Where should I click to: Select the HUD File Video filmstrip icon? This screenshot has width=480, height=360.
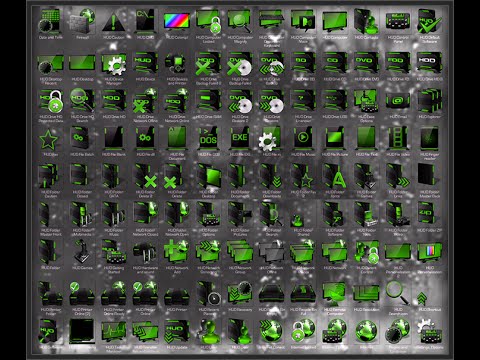397,139
